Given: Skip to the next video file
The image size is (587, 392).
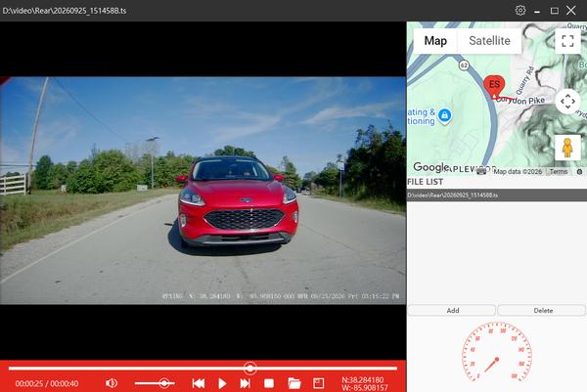Looking at the screenshot, I should 245,383.
